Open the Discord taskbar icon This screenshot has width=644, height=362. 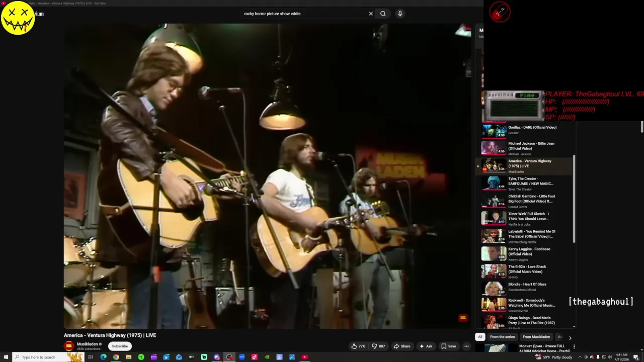coord(217,357)
